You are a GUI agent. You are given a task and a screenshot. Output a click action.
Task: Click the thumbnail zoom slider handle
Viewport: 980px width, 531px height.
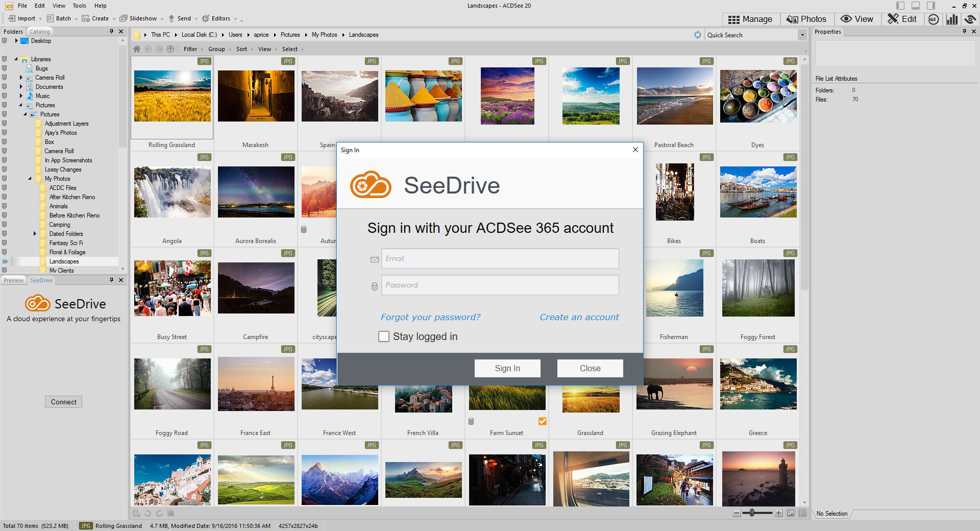[752, 513]
